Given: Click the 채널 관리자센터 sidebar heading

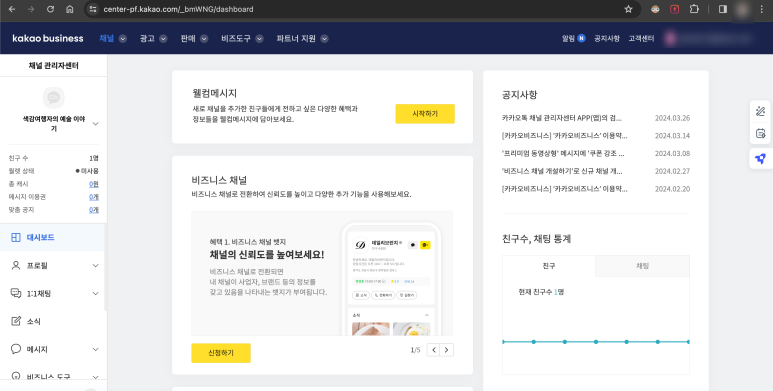Looking at the screenshot, I should click(53, 66).
